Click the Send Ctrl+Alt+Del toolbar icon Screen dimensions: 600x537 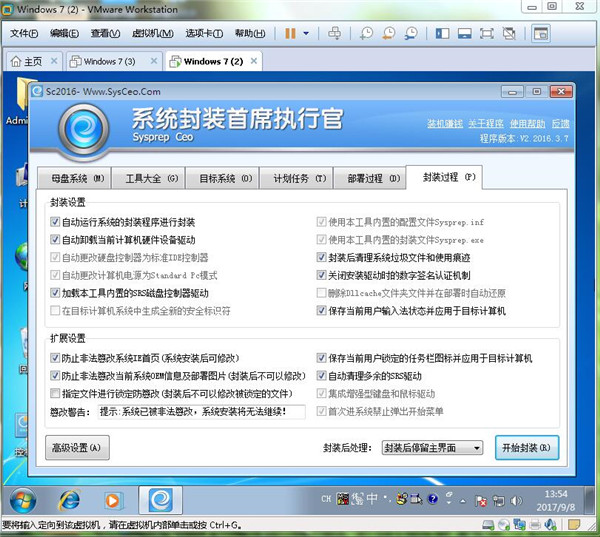point(334,34)
